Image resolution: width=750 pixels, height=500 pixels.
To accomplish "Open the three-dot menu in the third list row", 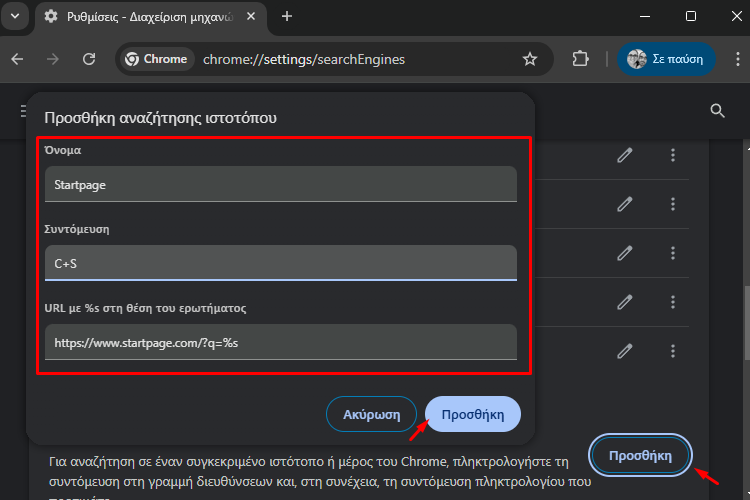I will click(x=673, y=253).
